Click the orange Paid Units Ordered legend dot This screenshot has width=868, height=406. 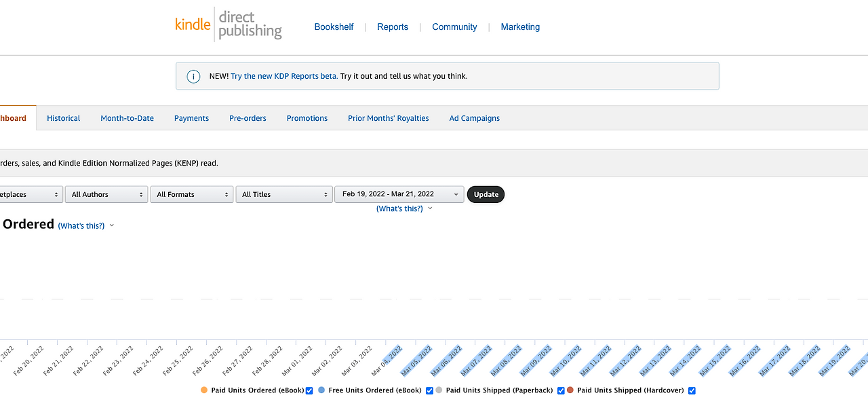tap(204, 390)
